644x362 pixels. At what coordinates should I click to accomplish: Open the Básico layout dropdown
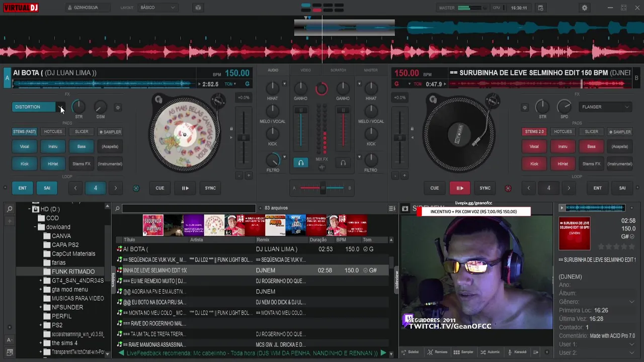157,8
